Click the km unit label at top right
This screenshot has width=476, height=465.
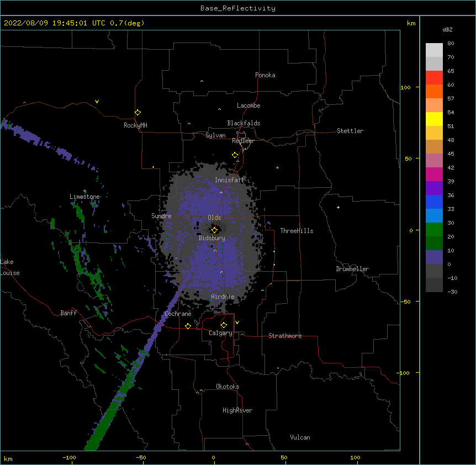[x=411, y=23]
